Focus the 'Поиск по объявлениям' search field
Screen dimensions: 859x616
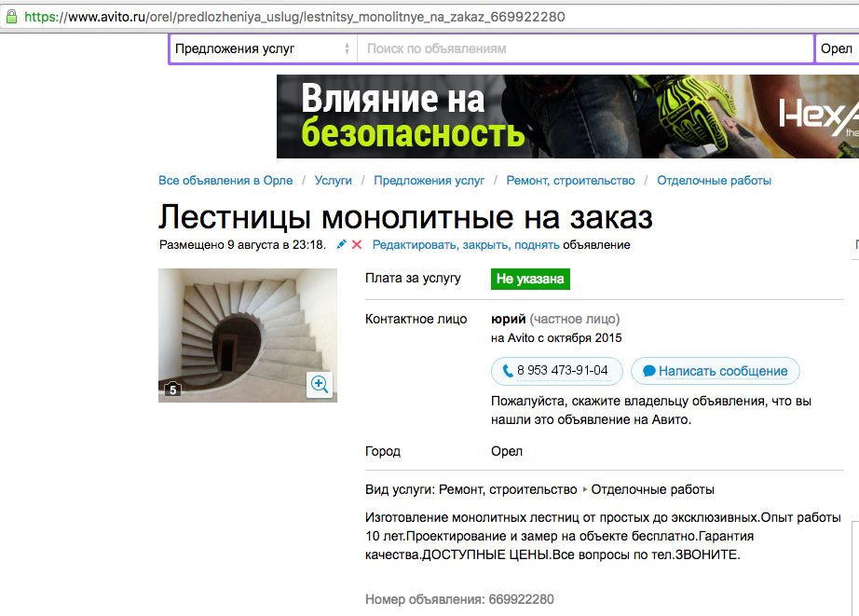[585, 48]
